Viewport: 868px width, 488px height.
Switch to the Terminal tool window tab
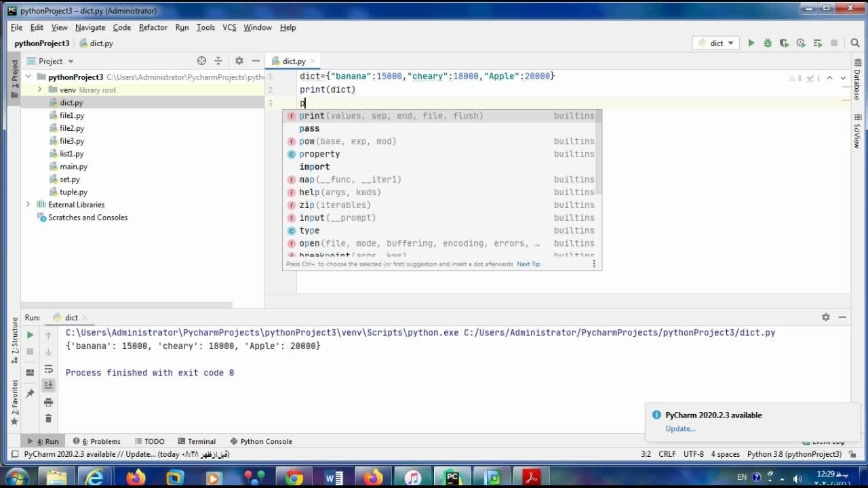(x=197, y=441)
